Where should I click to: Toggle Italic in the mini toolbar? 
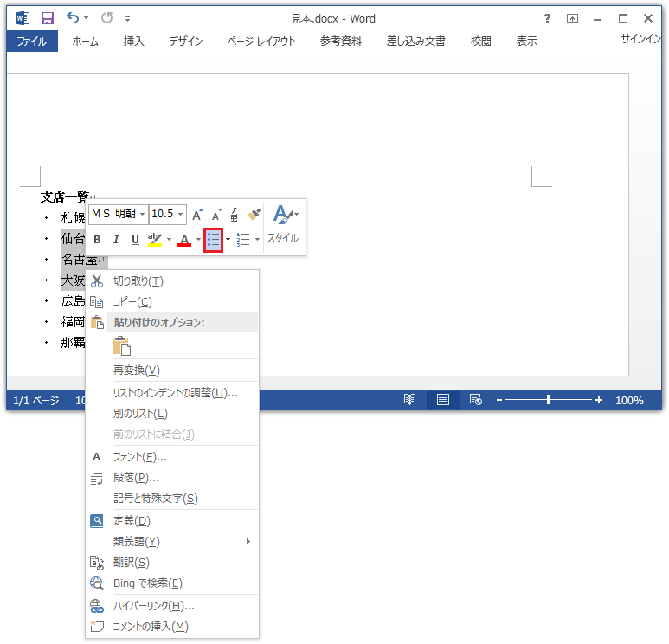coord(116,240)
